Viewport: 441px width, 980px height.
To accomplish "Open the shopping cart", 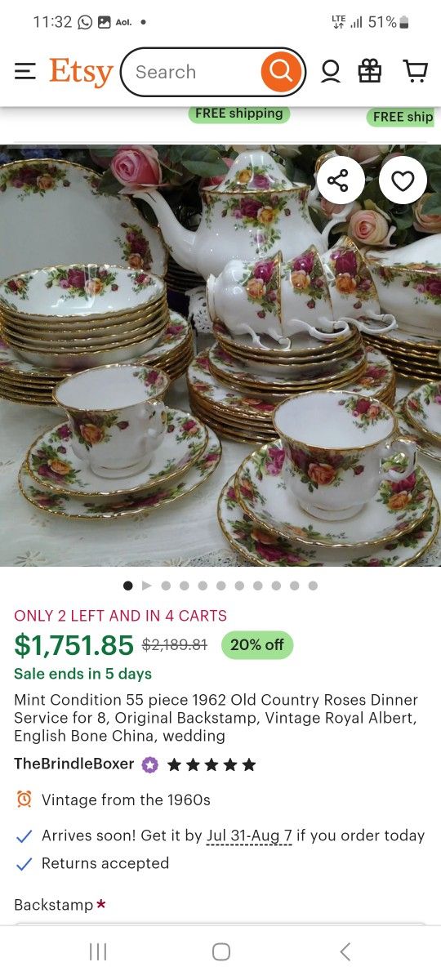I will [x=416, y=72].
